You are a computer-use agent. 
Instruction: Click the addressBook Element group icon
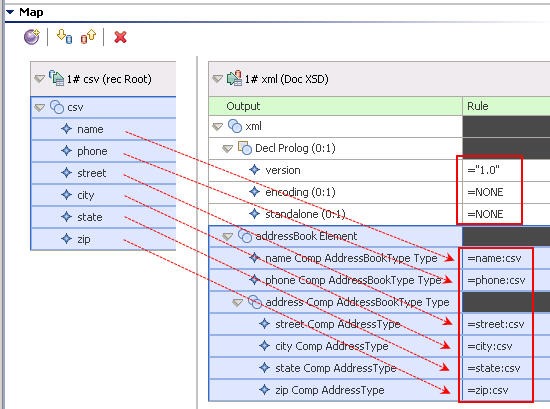pyautogui.click(x=245, y=236)
